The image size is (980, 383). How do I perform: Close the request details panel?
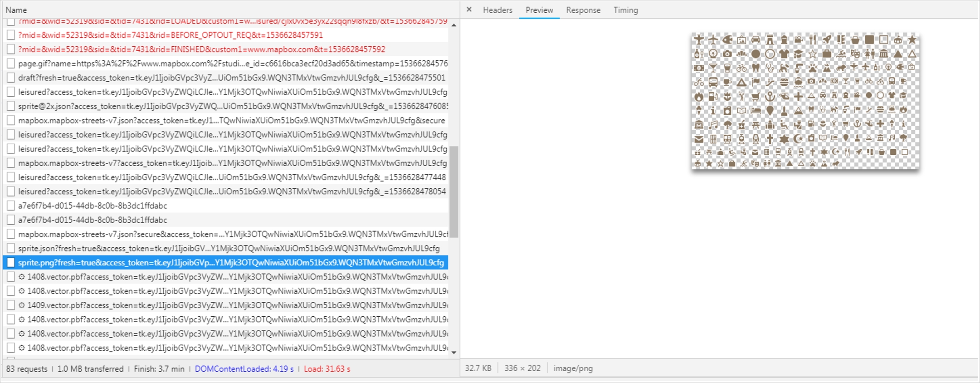point(469,10)
